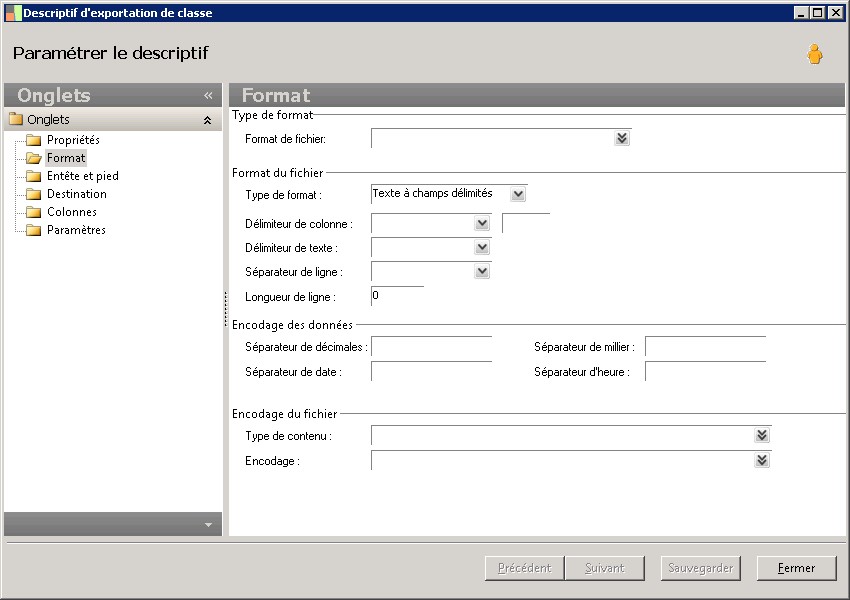
Task: Click the Colonnes folder icon
Action: [x=34, y=212]
